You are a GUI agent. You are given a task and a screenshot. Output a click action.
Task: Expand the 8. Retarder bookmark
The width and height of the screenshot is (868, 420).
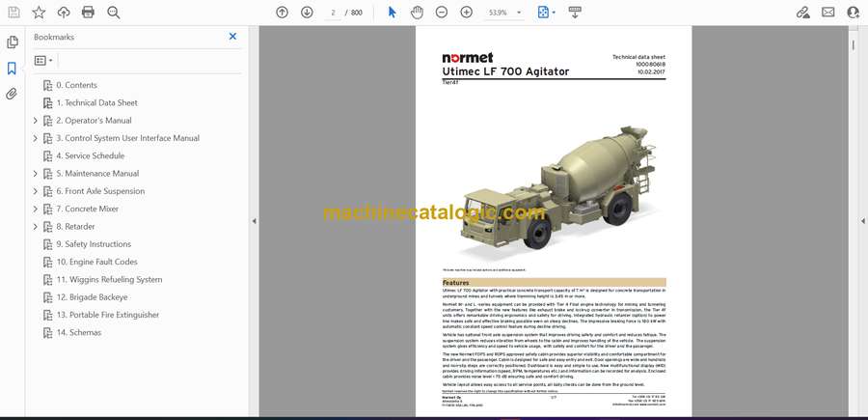pyautogui.click(x=35, y=227)
